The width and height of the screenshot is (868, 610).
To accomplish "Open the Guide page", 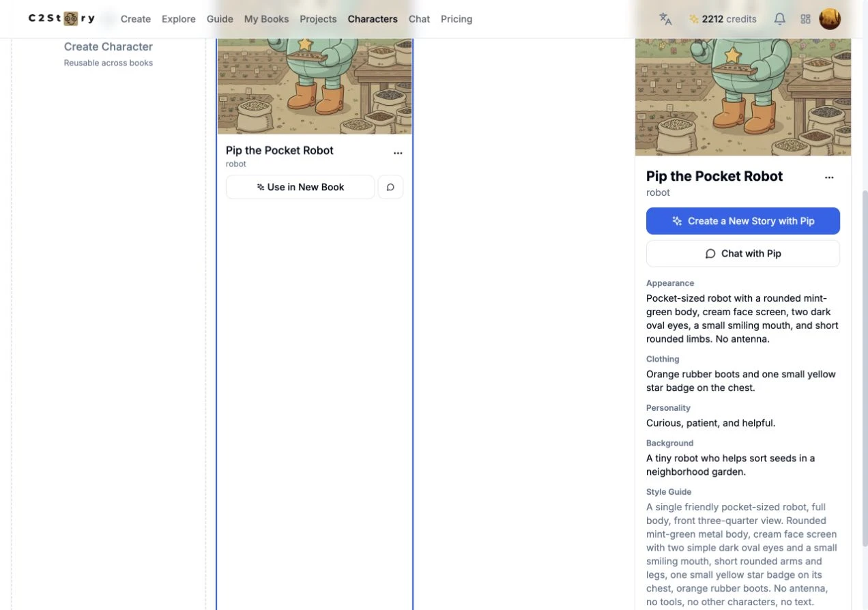I will tap(220, 19).
